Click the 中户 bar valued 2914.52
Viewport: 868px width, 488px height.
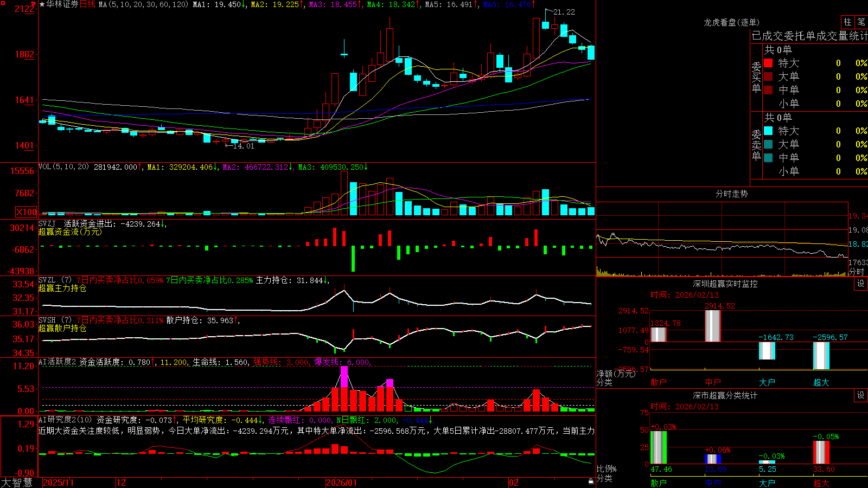713,326
